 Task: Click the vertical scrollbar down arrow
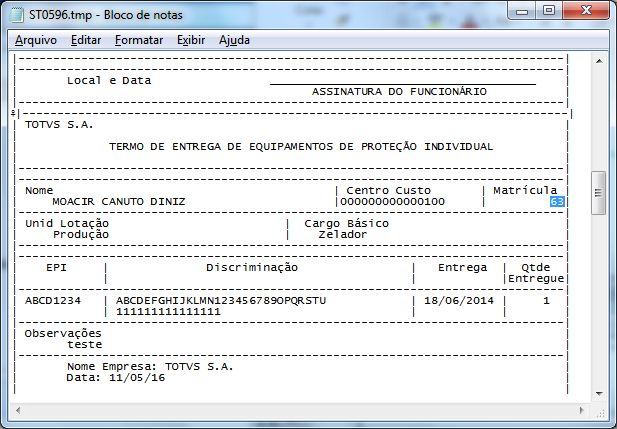click(599, 394)
